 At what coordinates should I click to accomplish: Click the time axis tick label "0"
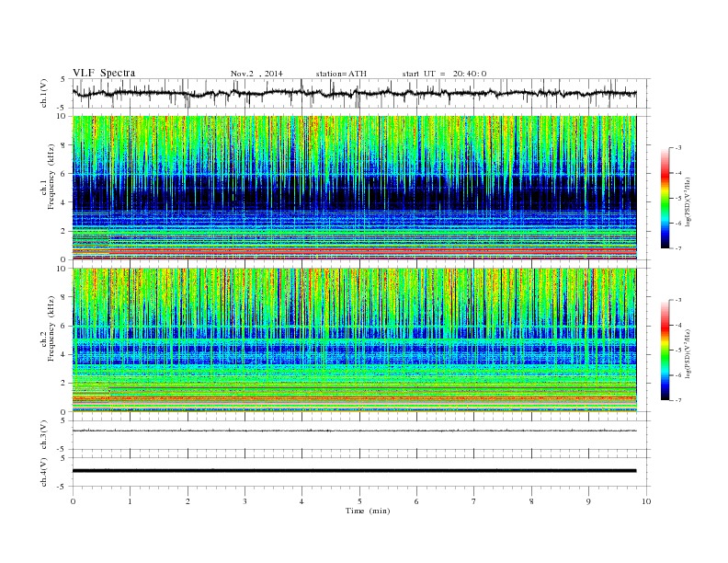tap(73, 501)
